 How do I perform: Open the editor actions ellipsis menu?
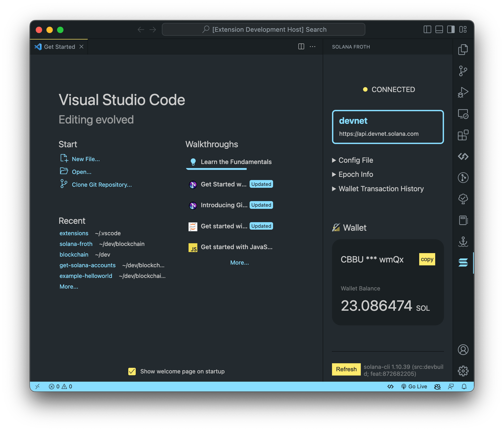click(x=313, y=47)
